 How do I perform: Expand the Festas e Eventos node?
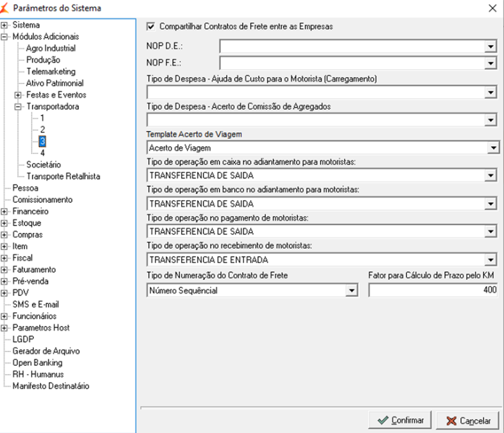(18, 95)
